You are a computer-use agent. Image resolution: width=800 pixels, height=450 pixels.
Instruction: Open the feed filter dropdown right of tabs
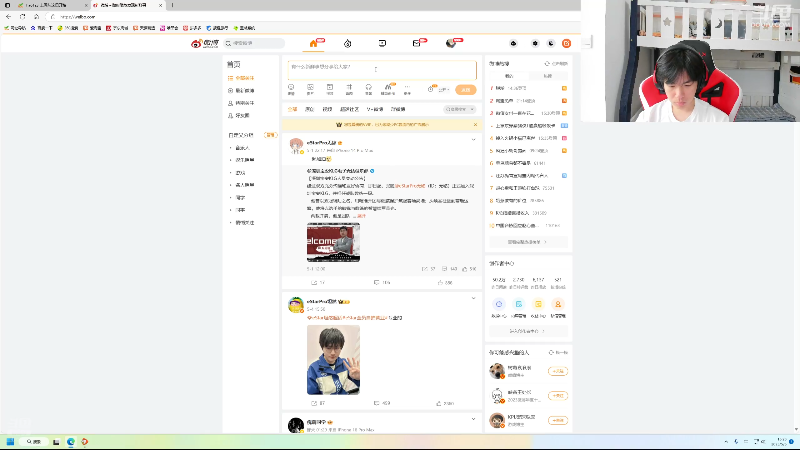click(x=460, y=109)
